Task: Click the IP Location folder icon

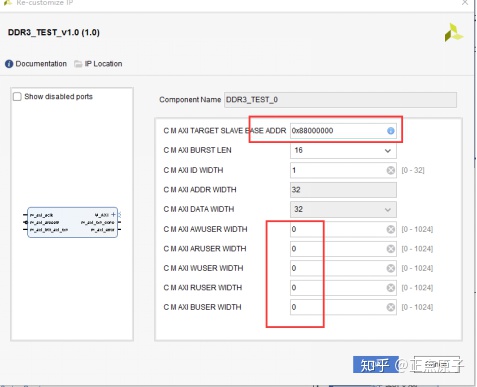Action: coord(78,64)
